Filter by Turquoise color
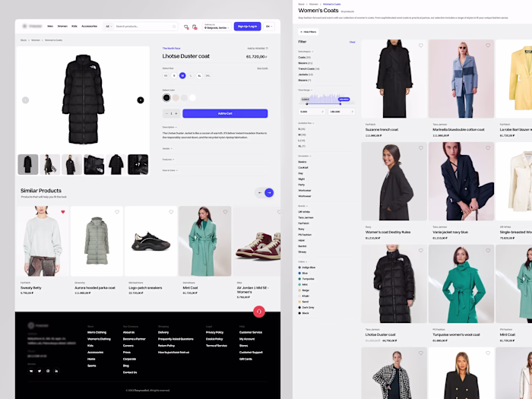 tap(306, 279)
